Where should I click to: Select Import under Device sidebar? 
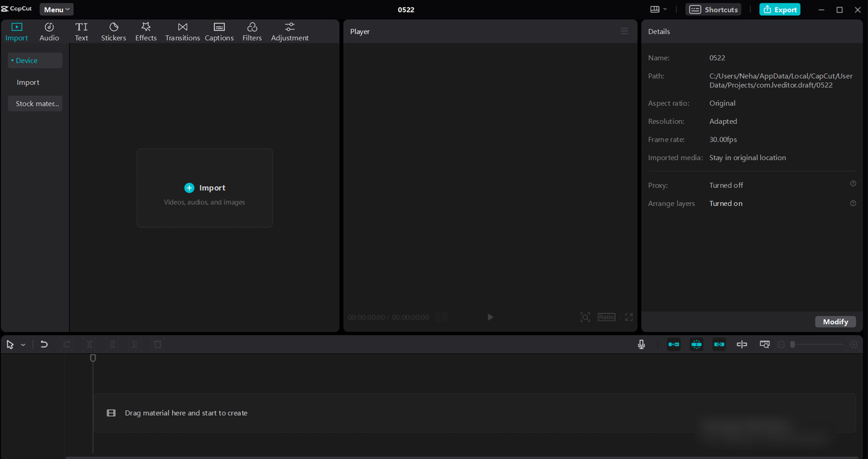[x=28, y=82]
